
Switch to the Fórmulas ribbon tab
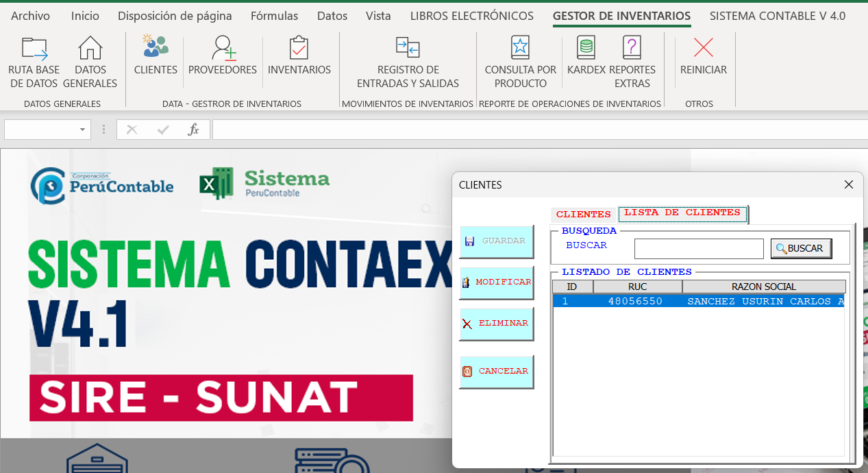click(x=274, y=15)
